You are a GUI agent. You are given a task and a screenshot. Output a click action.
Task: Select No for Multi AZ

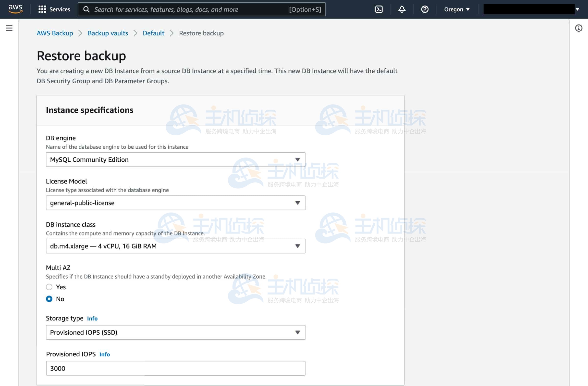49,299
